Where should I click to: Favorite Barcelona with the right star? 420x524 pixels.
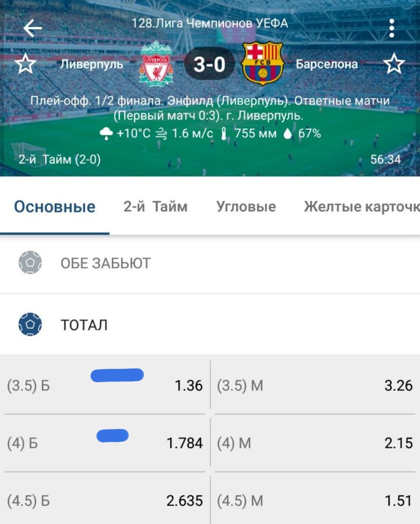coord(394,64)
